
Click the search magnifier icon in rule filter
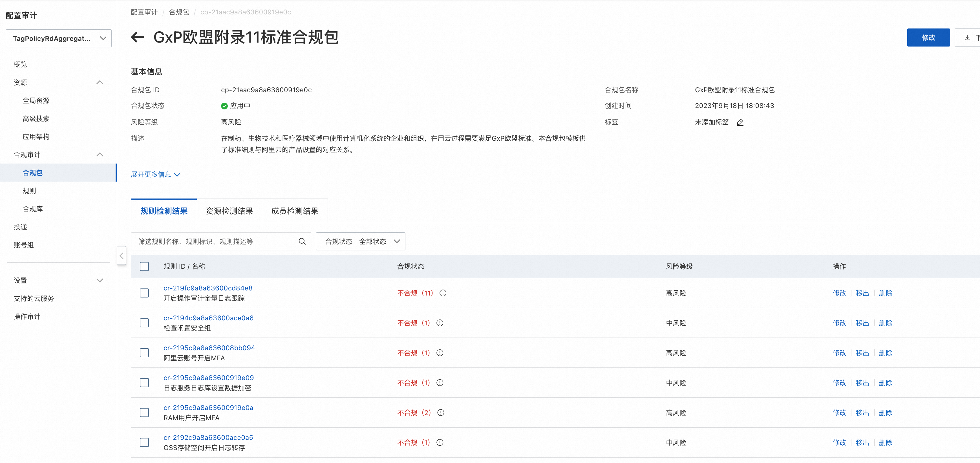click(302, 241)
